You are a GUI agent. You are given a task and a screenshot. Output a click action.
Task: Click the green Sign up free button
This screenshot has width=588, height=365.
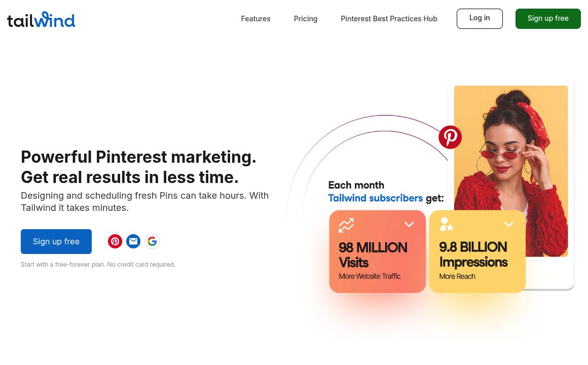pos(548,19)
